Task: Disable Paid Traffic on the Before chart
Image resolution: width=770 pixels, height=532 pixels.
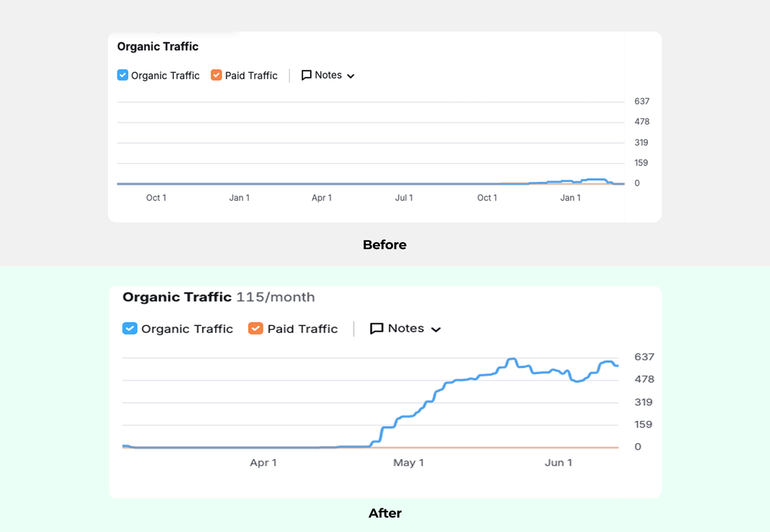Action: (x=216, y=75)
